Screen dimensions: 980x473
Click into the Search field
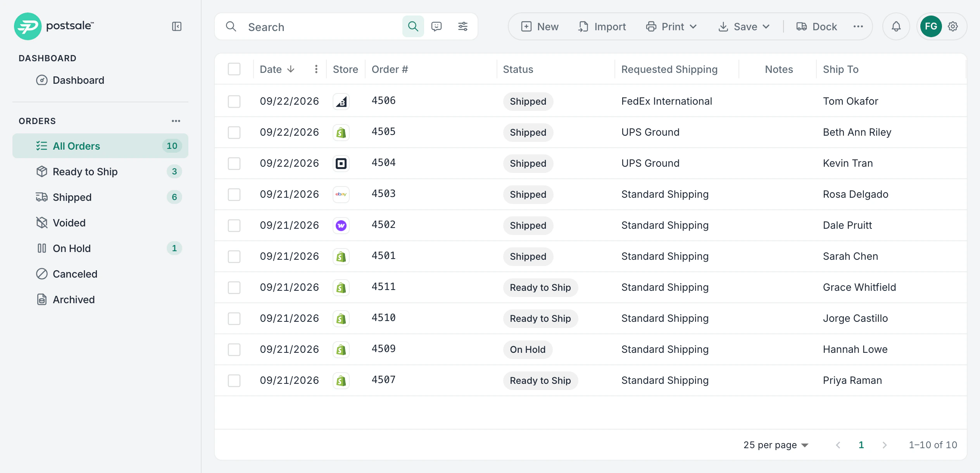pos(322,27)
